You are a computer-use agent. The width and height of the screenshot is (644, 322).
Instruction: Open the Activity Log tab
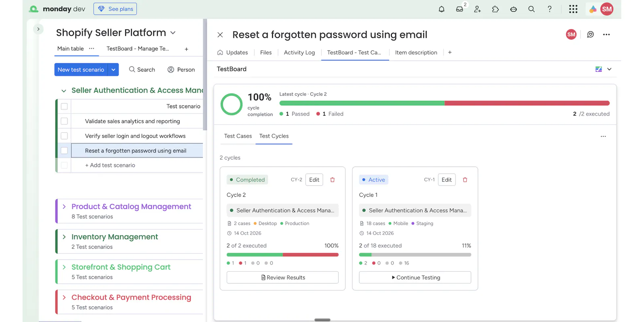299,52
